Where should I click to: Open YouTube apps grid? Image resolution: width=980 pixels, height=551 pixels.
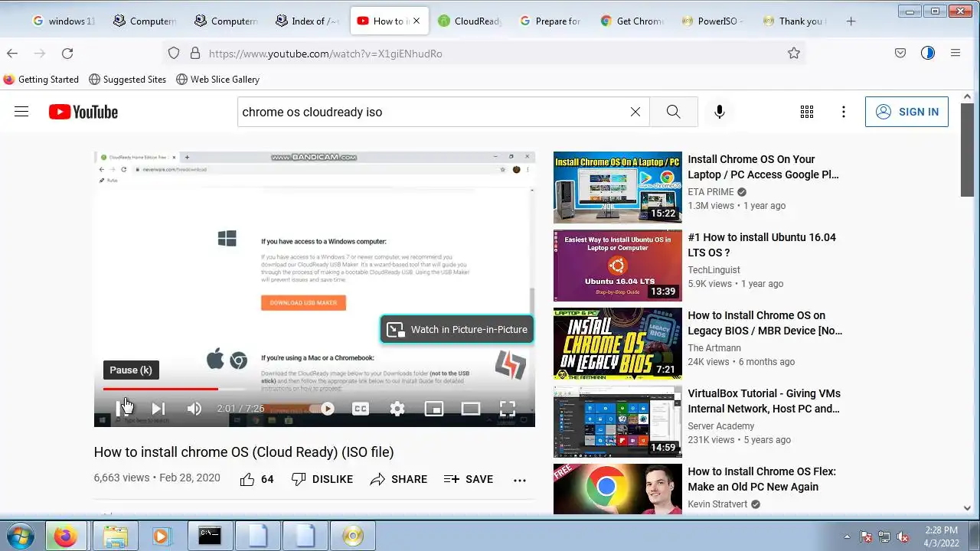click(x=807, y=112)
